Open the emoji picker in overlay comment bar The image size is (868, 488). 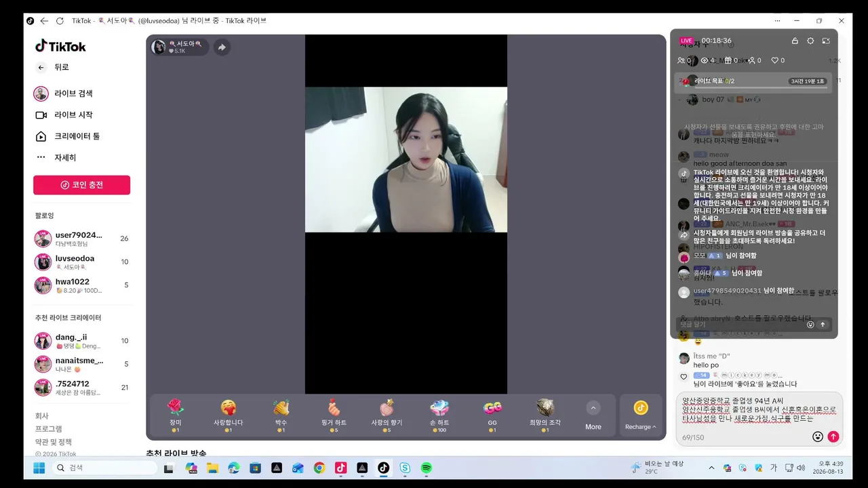click(810, 325)
